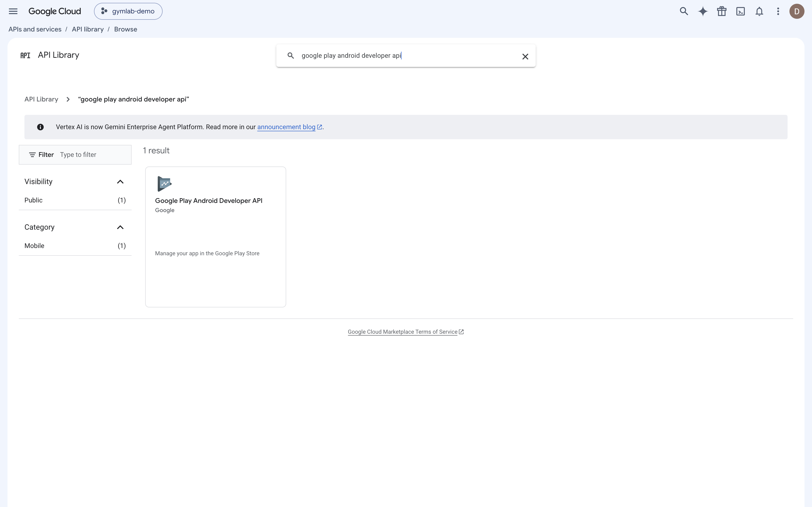The width and height of the screenshot is (812, 507).
Task: Focus the API library search field
Action: (406, 56)
